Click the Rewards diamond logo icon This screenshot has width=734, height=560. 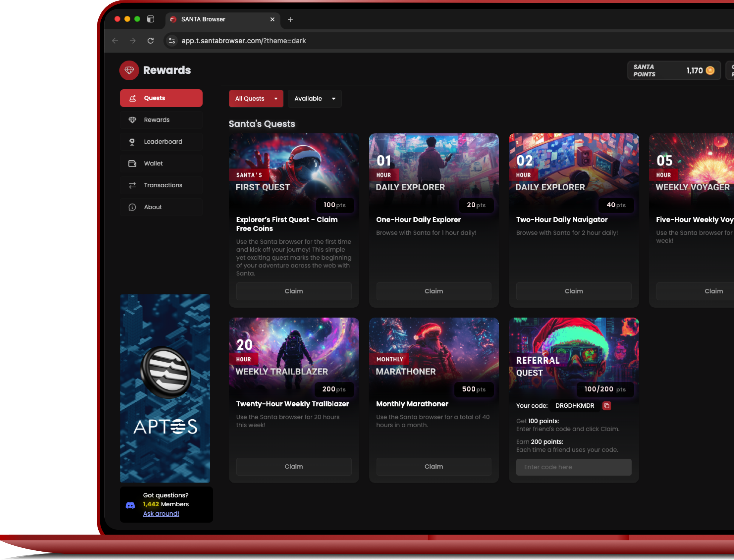pos(129,70)
